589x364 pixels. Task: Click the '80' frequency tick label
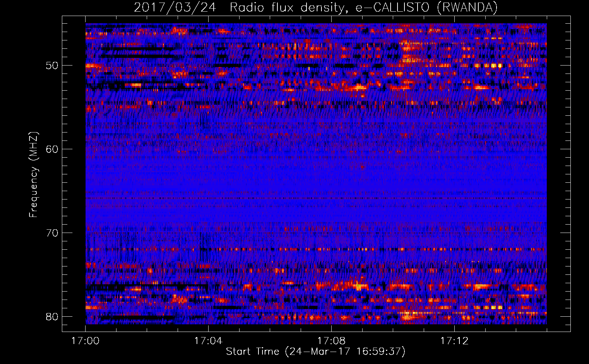coord(52,316)
